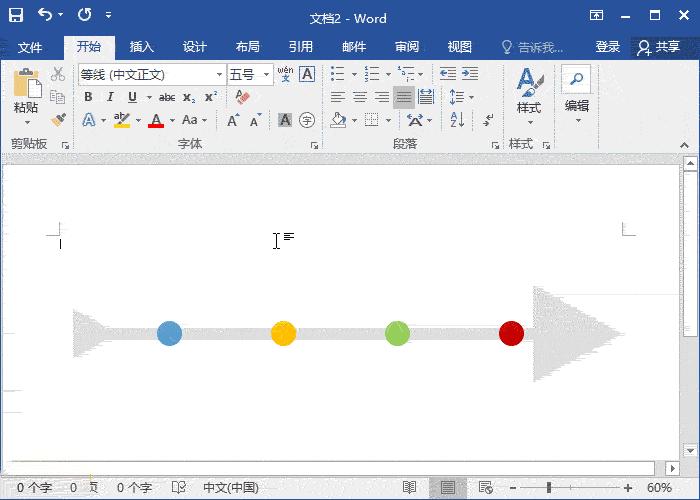Switch to the 审阅 ribbon tab

point(407,47)
